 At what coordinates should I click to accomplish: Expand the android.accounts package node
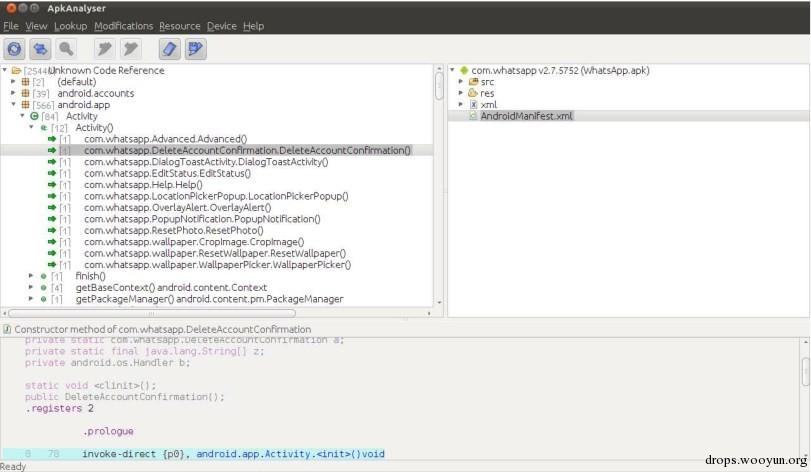point(13,93)
